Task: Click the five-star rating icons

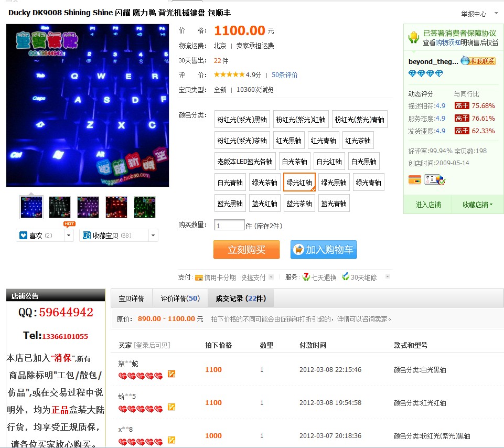Action: point(229,74)
